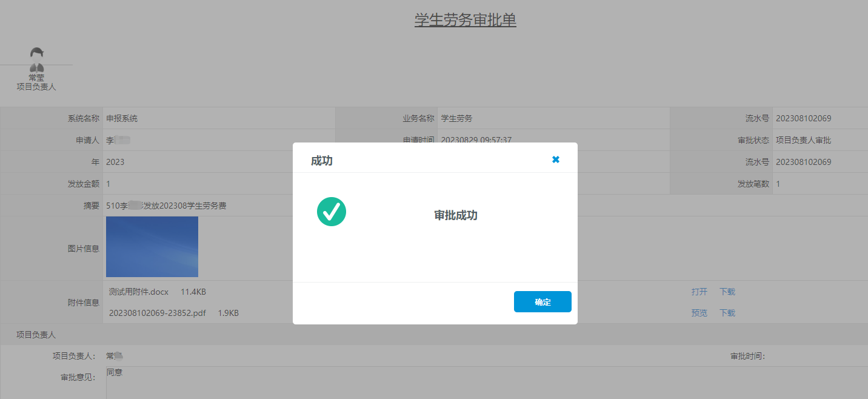Download the PDF attachment using its 下载 link
The width and height of the screenshot is (868, 399).
(727, 313)
